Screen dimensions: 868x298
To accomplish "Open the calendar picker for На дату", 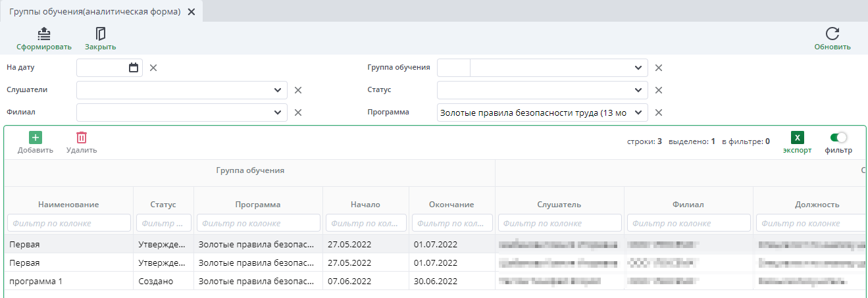I will [134, 67].
